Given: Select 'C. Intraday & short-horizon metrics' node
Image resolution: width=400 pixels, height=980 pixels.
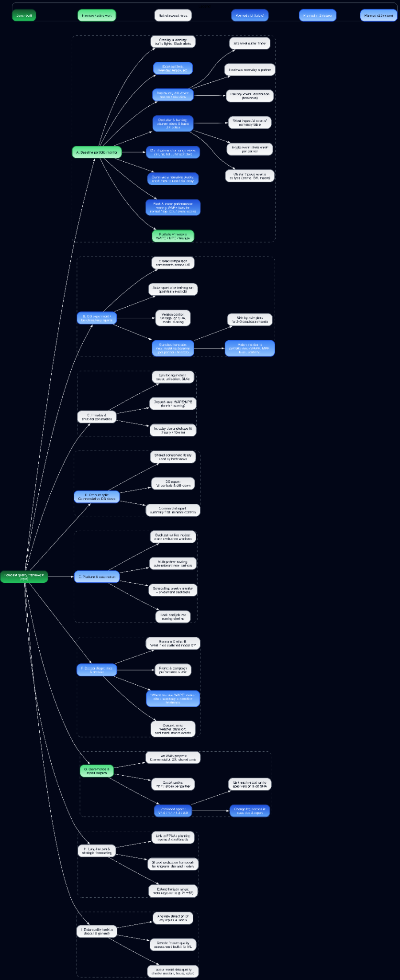Looking at the screenshot, I should 97,417.
